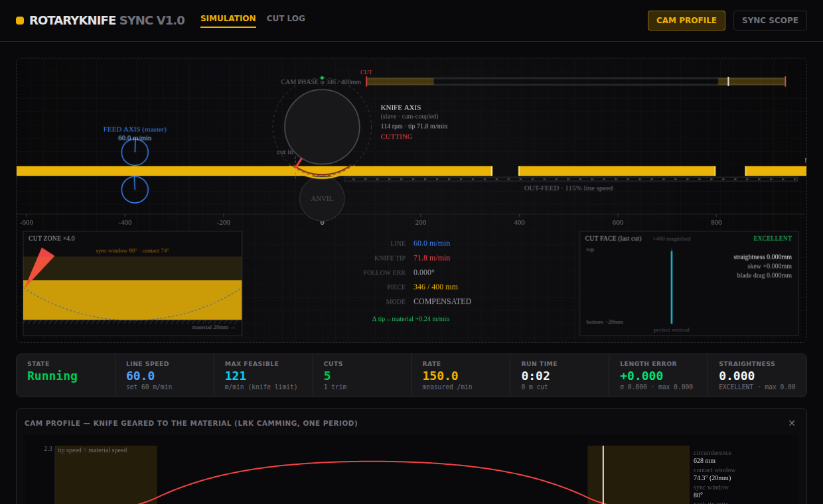Click the CUT ZONE ×4.0 view
This screenshot has height=504, width=823.
(x=133, y=283)
